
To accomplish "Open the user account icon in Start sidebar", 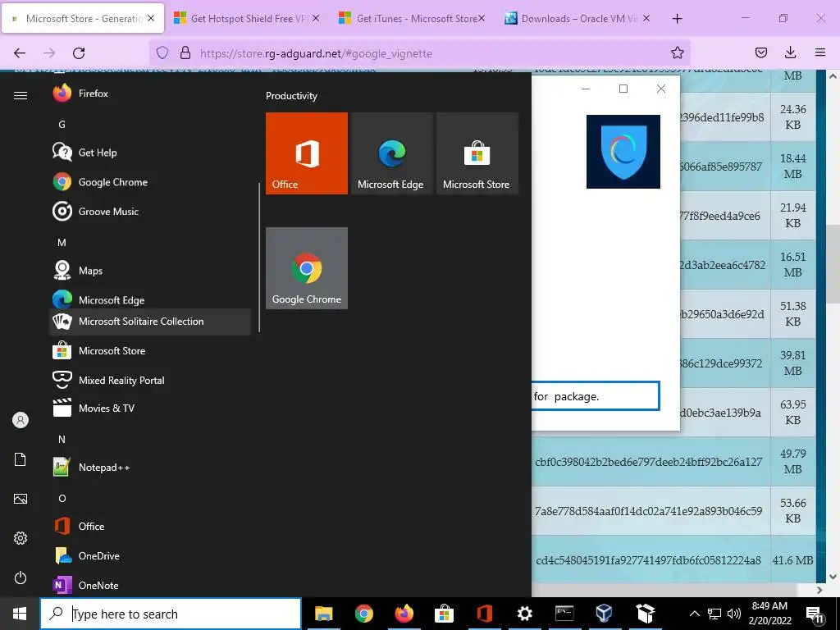I will point(21,420).
